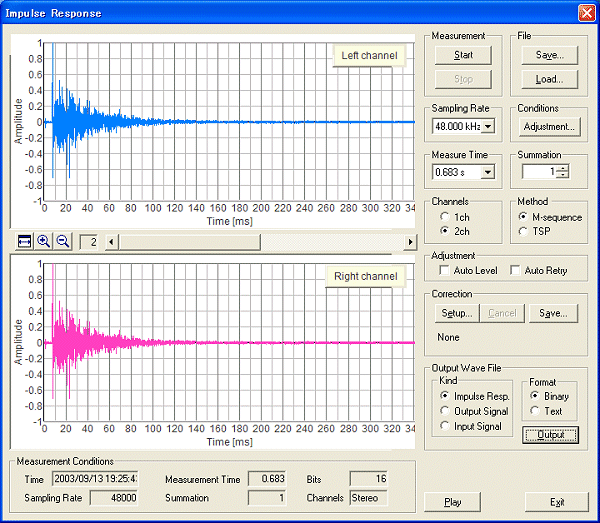Select Output Signal as the output kind
The width and height of the screenshot is (600, 523).
coord(474,411)
